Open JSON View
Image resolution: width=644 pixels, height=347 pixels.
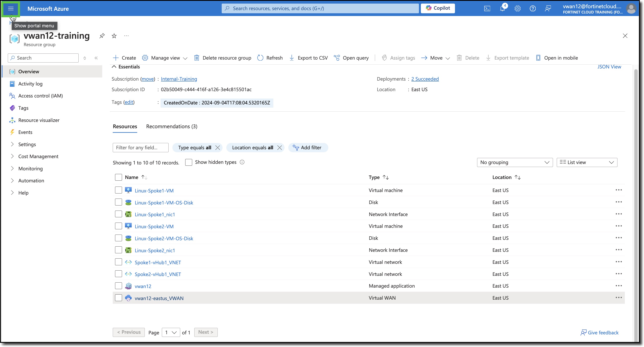[609, 67]
